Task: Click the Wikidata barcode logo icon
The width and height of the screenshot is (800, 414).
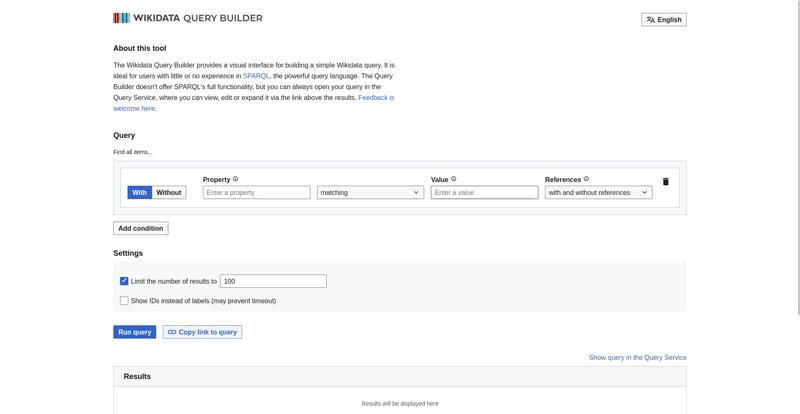Action: 121,18
